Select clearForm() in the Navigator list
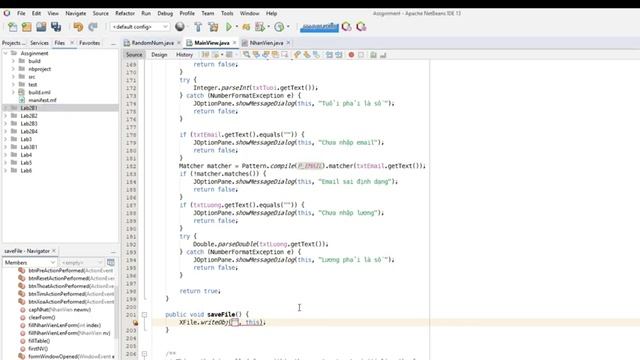The height and width of the screenshot is (360, 640). tap(42, 318)
